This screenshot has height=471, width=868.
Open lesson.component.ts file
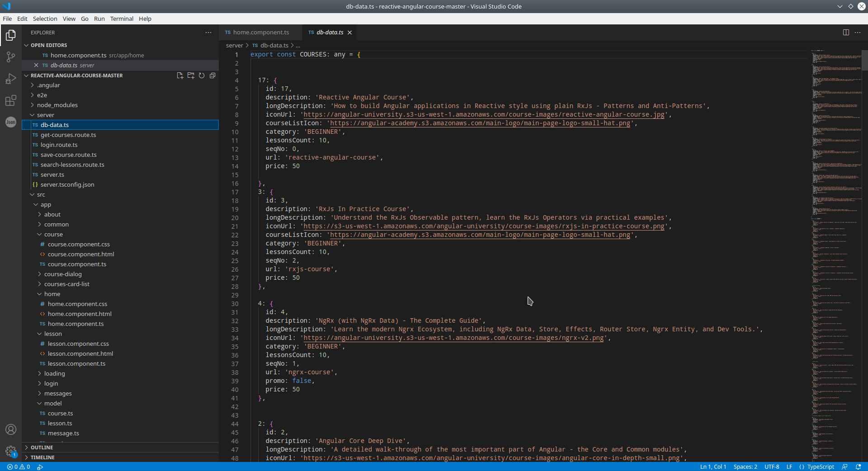pos(121,363)
